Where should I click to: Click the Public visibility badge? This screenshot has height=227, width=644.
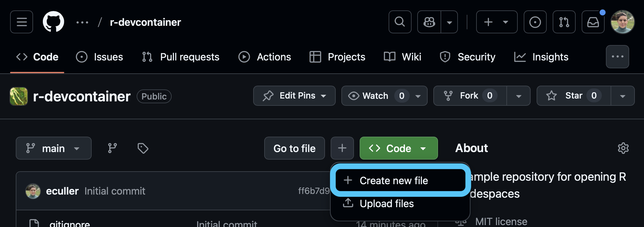154,96
